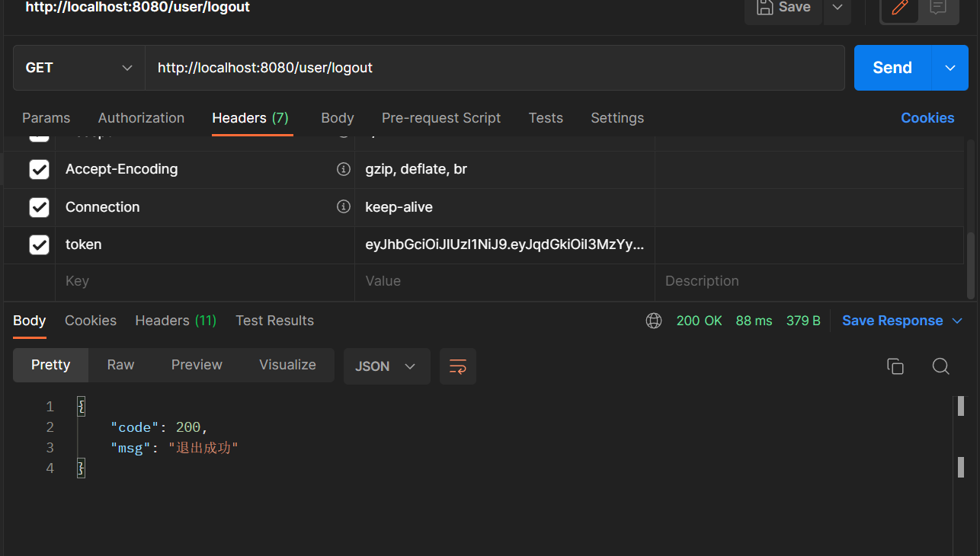Click the pencil edit icon
Image resolution: width=980 pixels, height=556 pixels.
click(899, 8)
